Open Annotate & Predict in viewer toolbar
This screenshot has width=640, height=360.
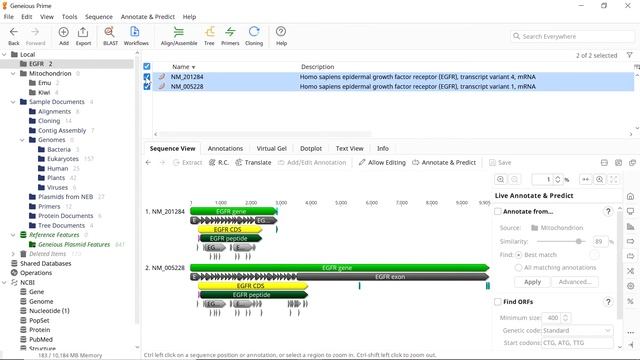click(x=444, y=162)
